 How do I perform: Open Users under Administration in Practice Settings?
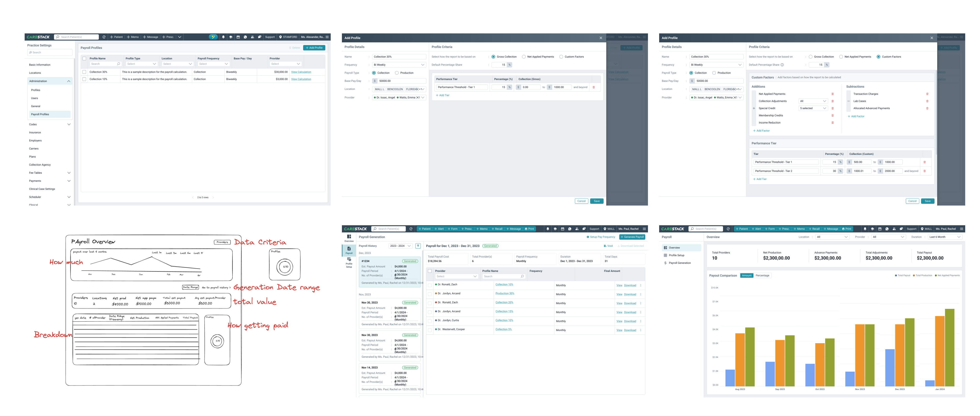click(35, 98)
